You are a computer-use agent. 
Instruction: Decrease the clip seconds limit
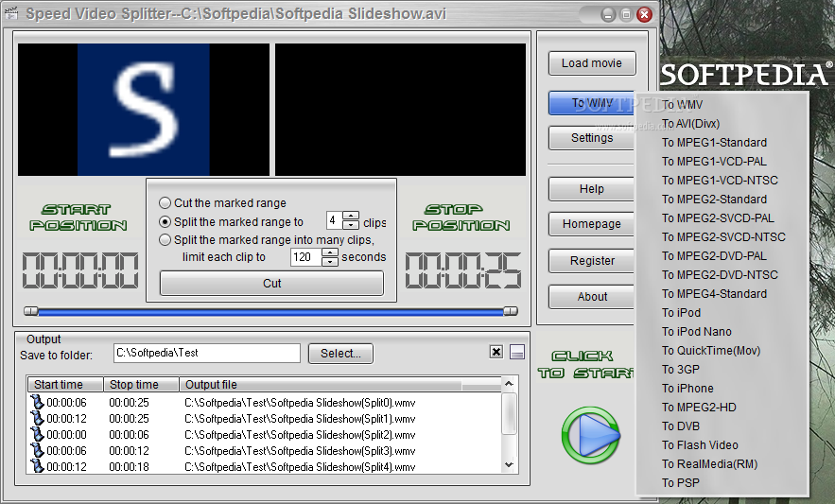(330, 262)
